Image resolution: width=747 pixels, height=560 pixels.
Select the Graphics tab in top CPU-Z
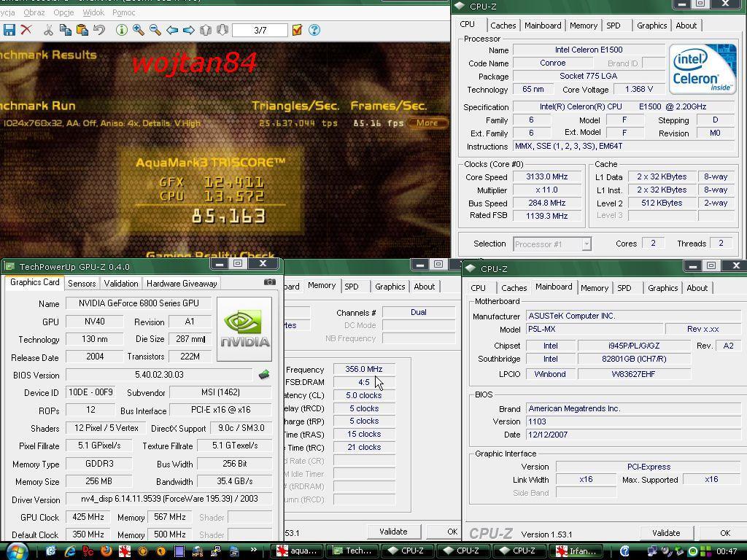pyautogui.click(x=651, y=26)
